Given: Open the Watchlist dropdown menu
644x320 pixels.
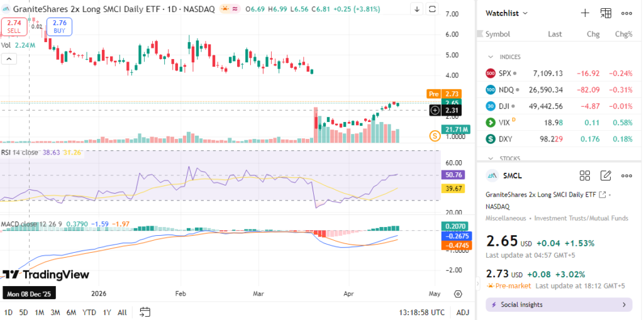Looking at the screenshot, I should pyautogui.click(x=507, y=13).
